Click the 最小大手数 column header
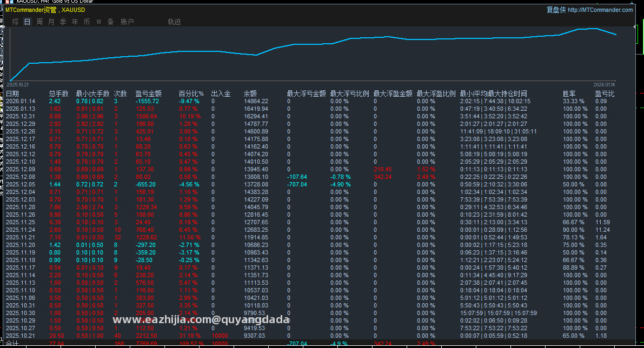 93,93
